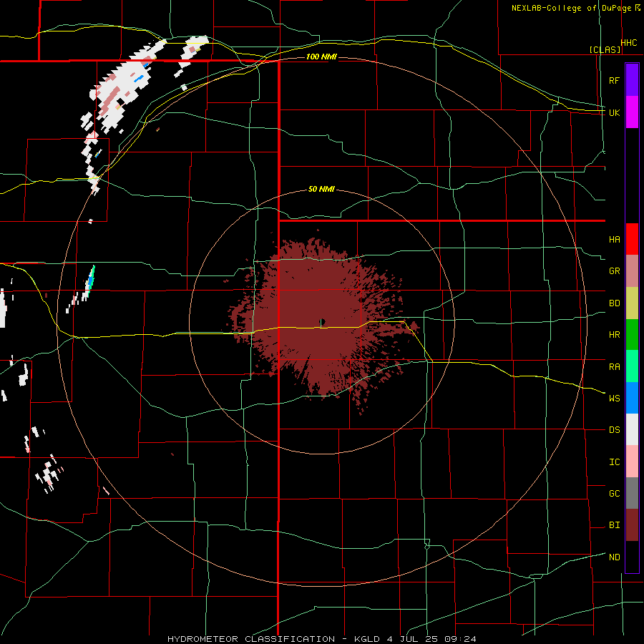The height and width of the screenshot is (644, 644).
Task: Click the ND black legend color block
Action: pos(632,557)
